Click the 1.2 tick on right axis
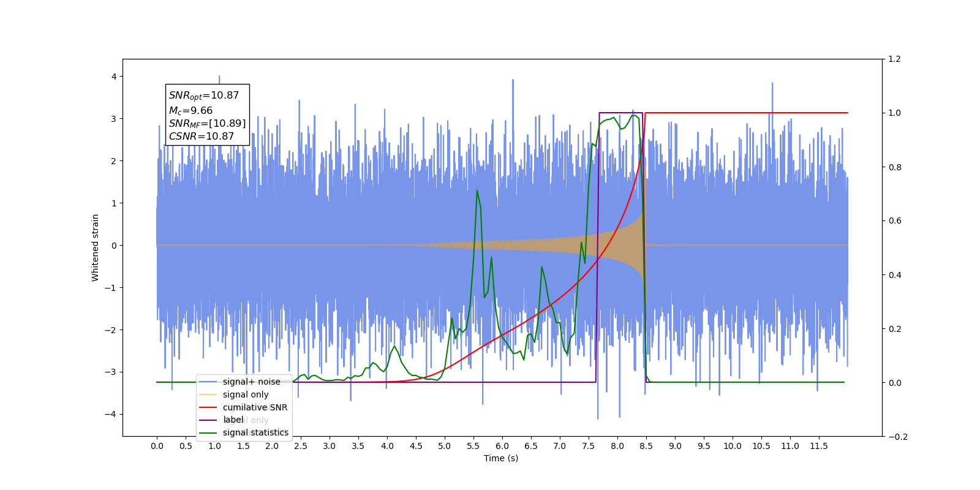The image size is (980, 490). pyautogui.click(x=894, y=59)
